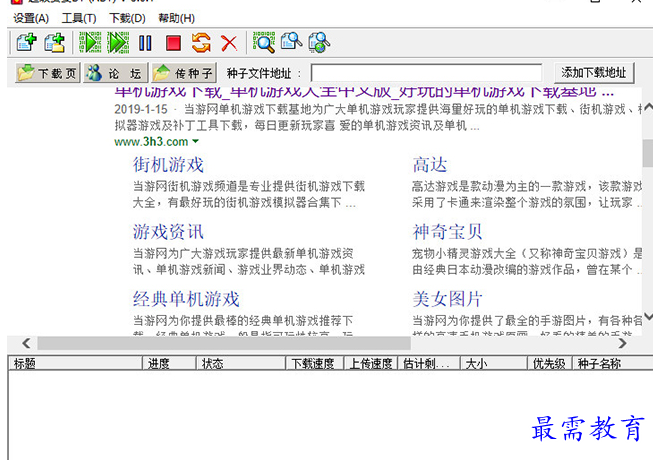Sort by the 种子名称 column header
Viewport: 653px width, 460px height.
[613, 363]
